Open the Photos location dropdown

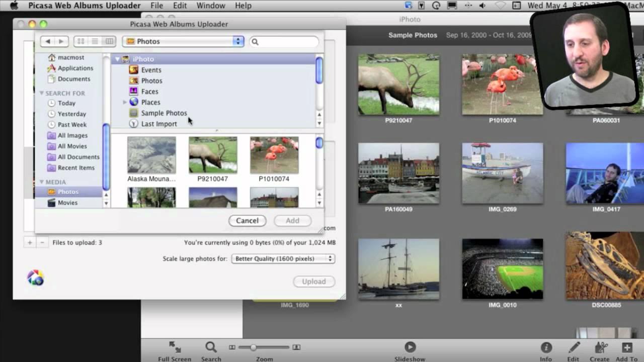(183, 42)
